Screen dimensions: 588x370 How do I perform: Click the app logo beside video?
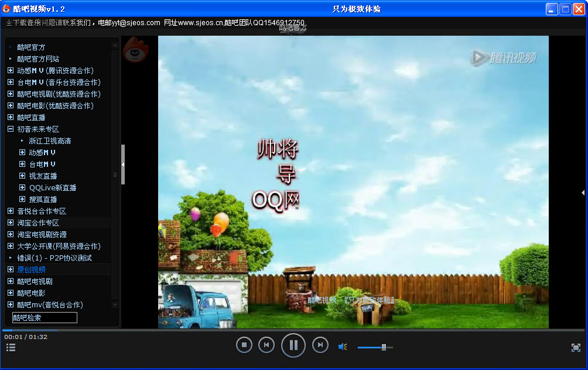pos(136,50)
